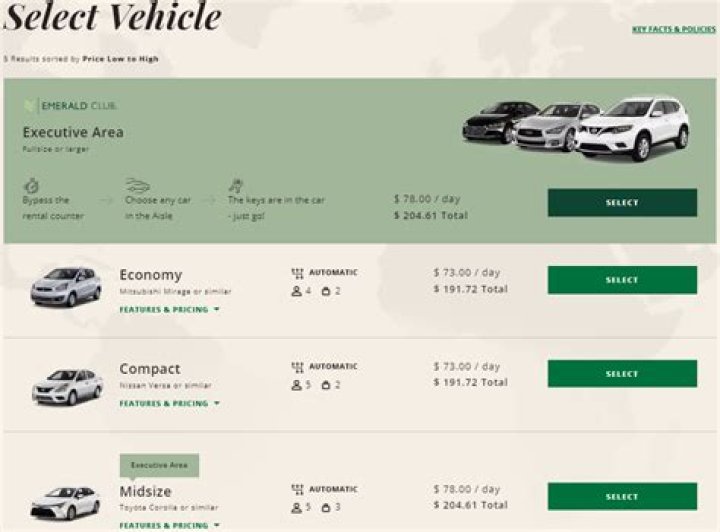Screen dimensions: 720x532
Task: Click Economy transmission gear icon
Action: (296, 272)
